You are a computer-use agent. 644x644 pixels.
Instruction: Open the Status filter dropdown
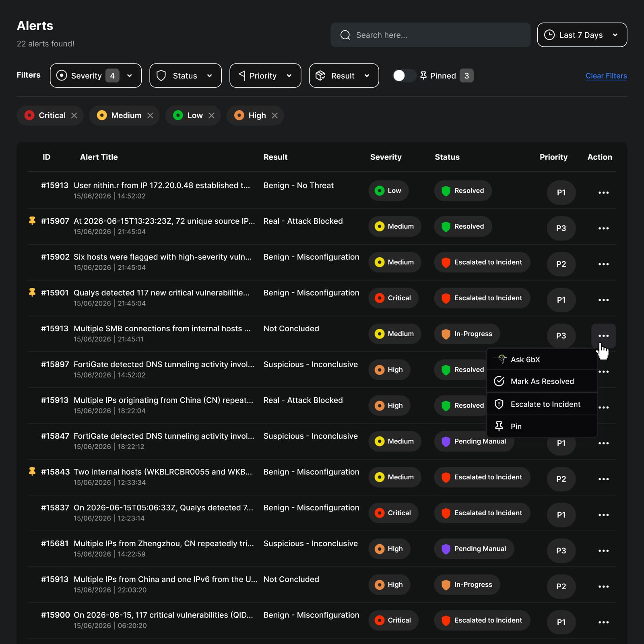tap(186, 75)
